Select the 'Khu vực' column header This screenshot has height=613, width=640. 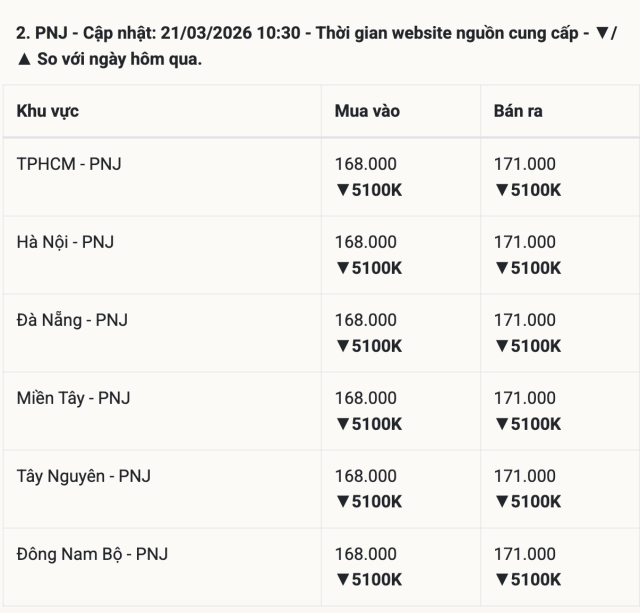coord(48,111)
